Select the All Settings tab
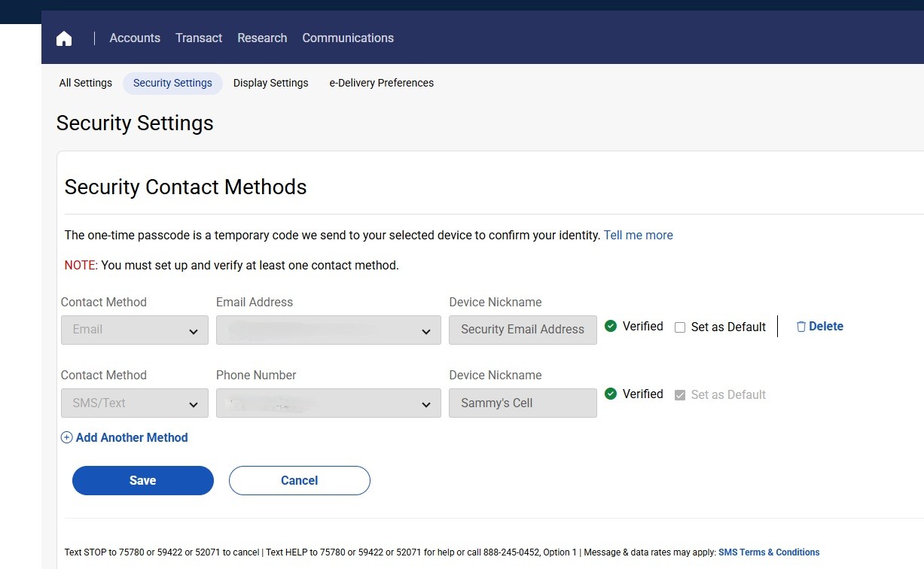This screenshot has width=924, height=569. tap(85, 83)
